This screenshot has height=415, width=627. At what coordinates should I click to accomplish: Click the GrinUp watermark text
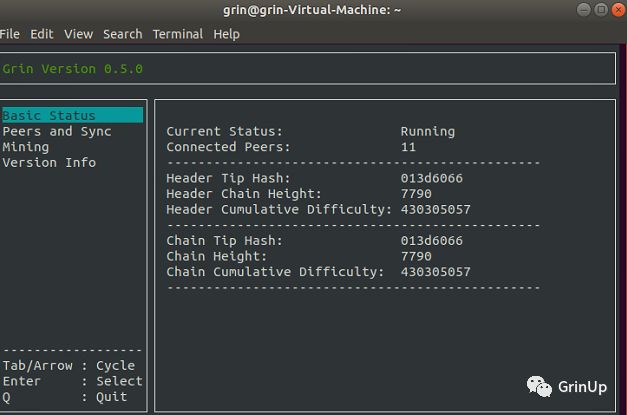pos(582,387)
